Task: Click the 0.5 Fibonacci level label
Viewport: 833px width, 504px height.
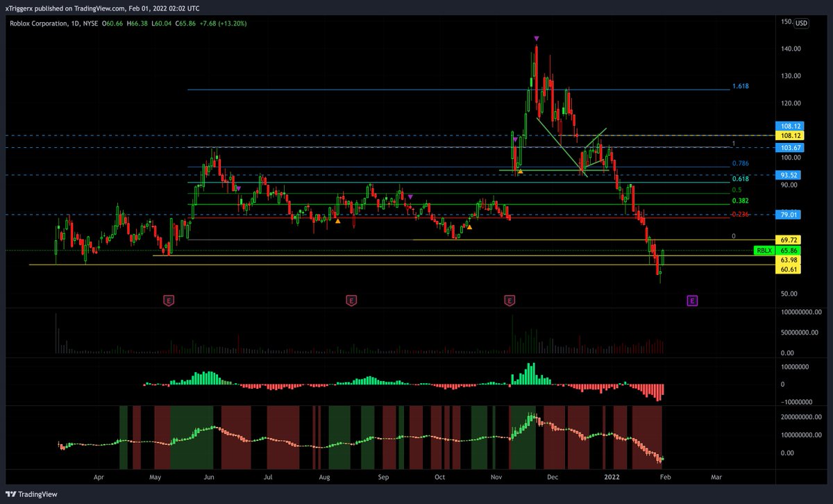Action: point(736,190)
